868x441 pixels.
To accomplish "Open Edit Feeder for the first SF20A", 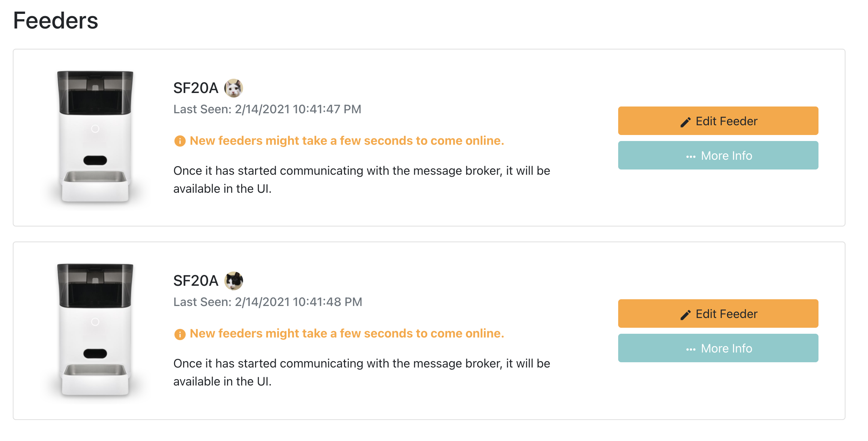I will (x=718, y=121).
